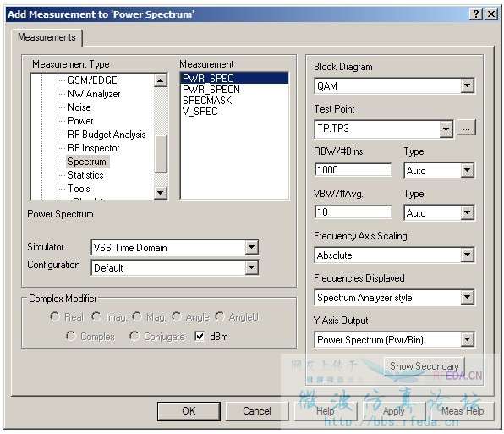This screenshot has width=504, height=434.
Task: Open the VBW Type dropdown
Action: pyautogui.click(x=467, y=212)
